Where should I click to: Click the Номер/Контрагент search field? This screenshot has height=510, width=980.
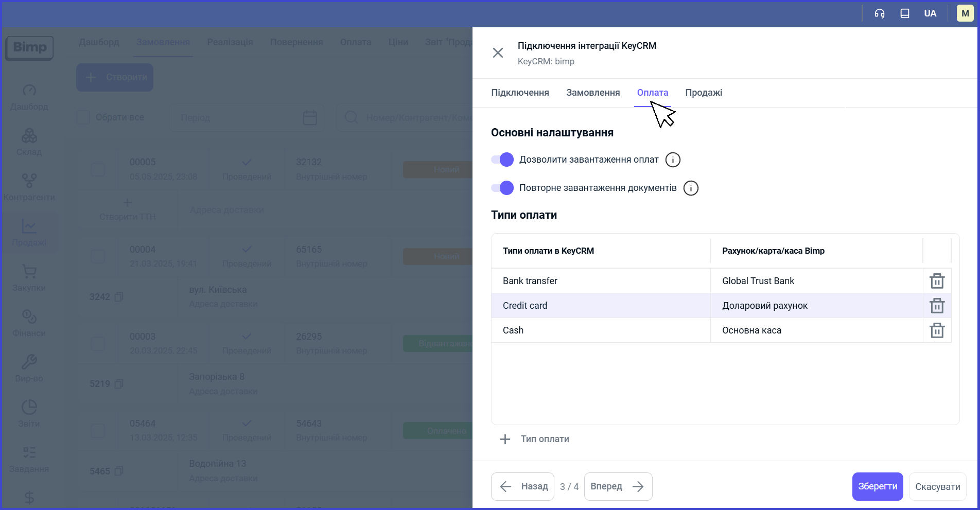point(405,118)
